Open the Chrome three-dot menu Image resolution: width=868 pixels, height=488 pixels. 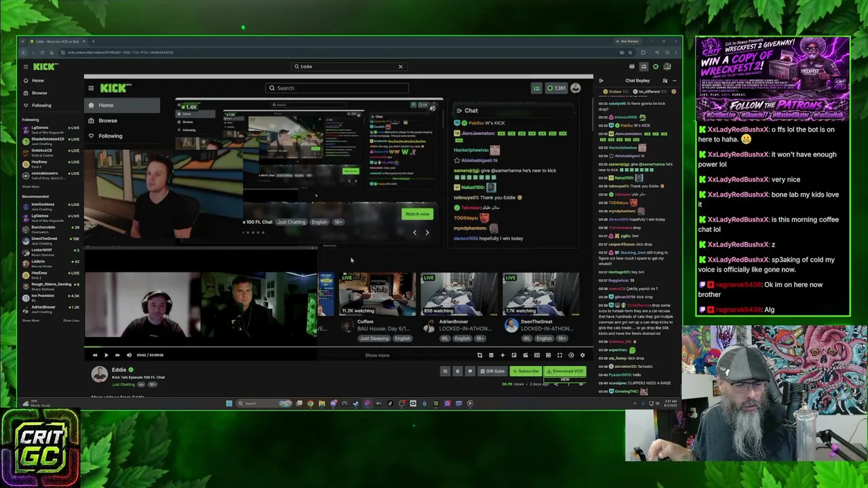click(675, 52)
